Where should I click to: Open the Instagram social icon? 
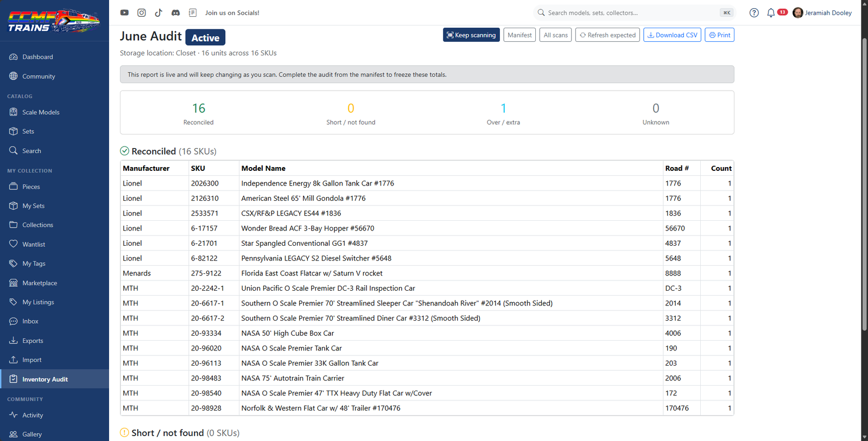tap(141, 12)
